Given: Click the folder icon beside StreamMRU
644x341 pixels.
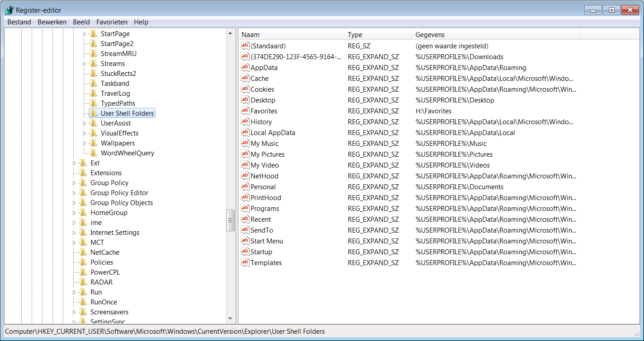Looking at the screenshot, I should (x=94, y=54).
